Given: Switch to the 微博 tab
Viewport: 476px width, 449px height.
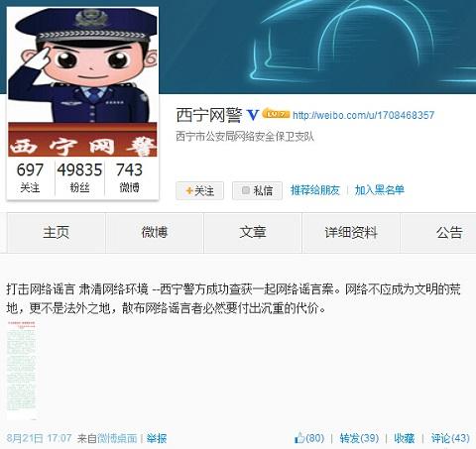Looking at the screenshot, I should [x=155, y=233].
